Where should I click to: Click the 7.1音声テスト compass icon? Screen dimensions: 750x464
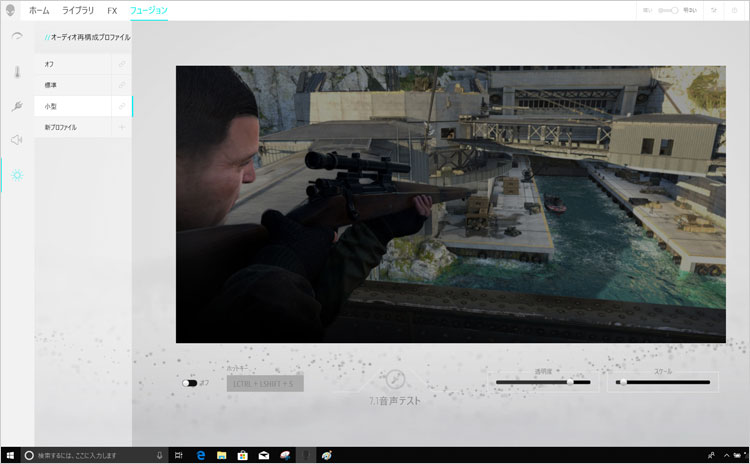(x=393, y=380)
